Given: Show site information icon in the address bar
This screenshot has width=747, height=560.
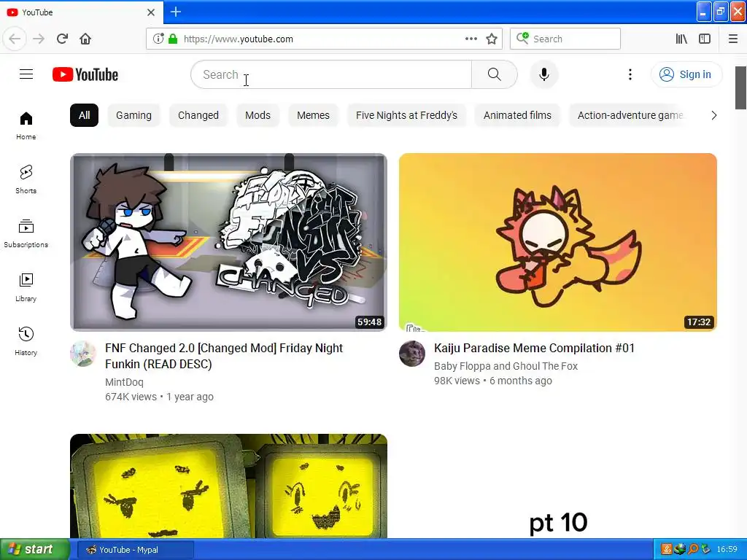Looking at the screenshot, I should pyautogui.click(x=158, y=39).
